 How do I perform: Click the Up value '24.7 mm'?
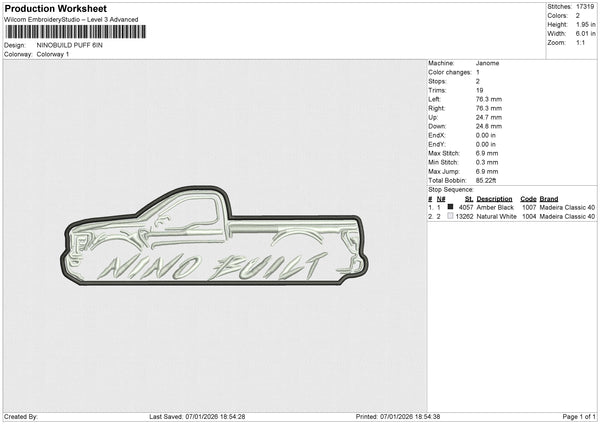(x=489, y=117)
